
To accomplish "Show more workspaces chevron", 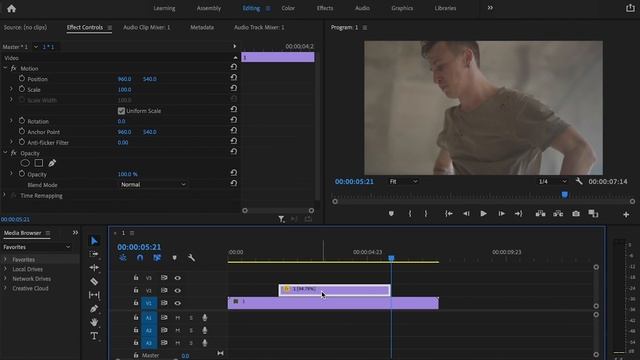I will click(x=490, y=8).
